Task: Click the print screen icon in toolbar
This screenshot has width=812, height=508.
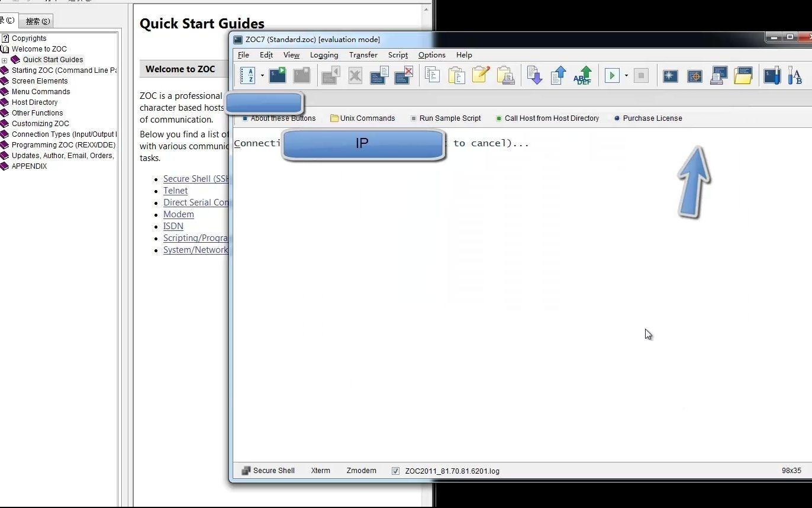Action: point(718,75)
